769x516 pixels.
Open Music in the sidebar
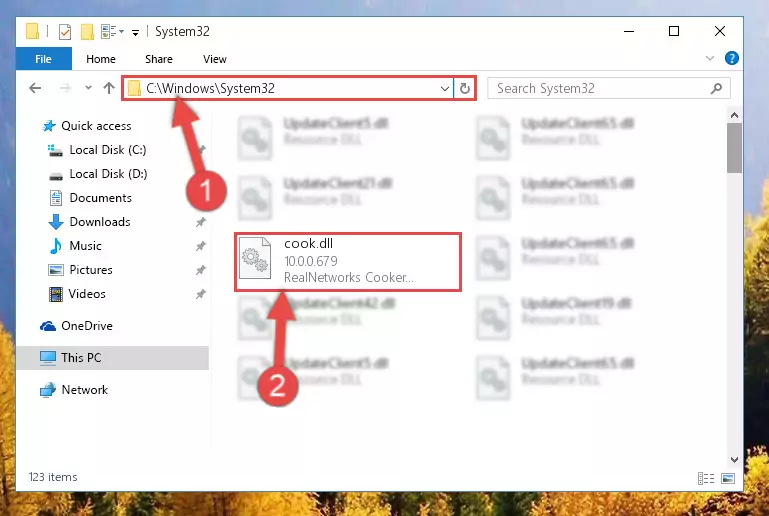coord(85,246)
